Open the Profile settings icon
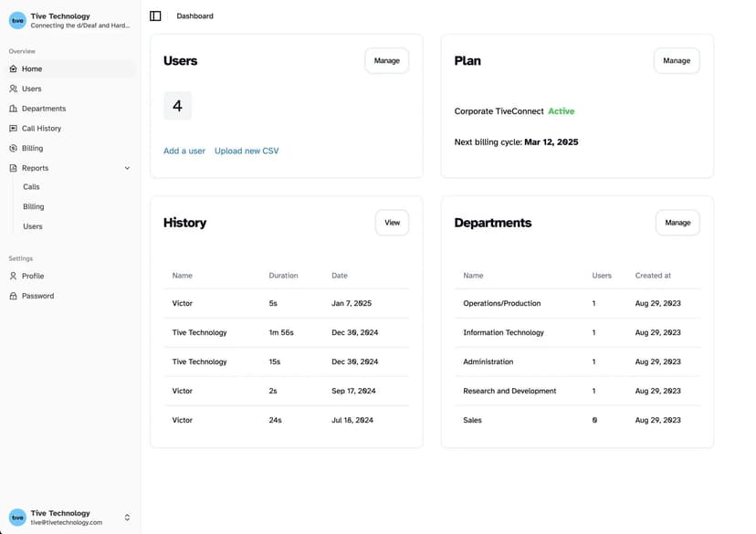Image resolution: width=756 pixels, height=534 pixels. click(x=13, y=276)
